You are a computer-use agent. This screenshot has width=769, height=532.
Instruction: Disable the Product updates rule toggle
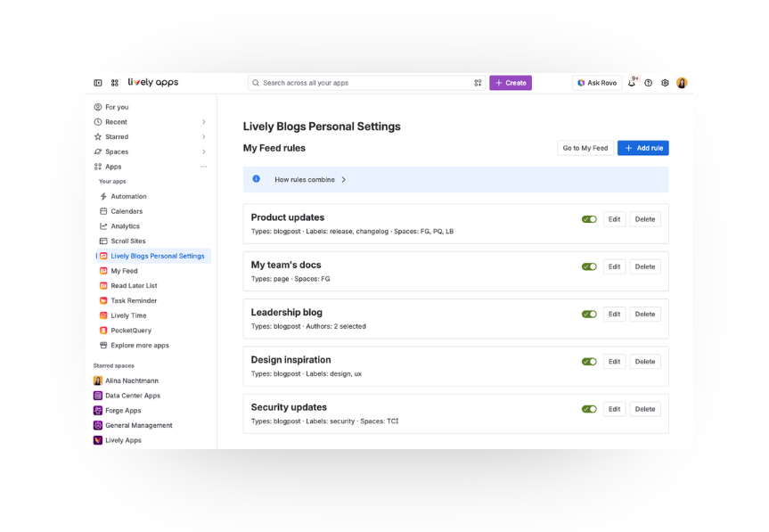coord(589,219)
